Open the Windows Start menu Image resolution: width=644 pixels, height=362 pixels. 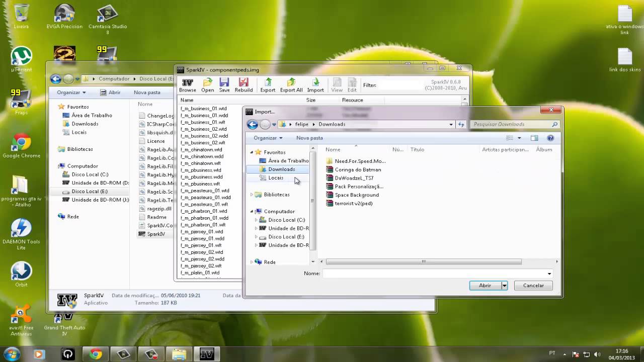[12, 354]
